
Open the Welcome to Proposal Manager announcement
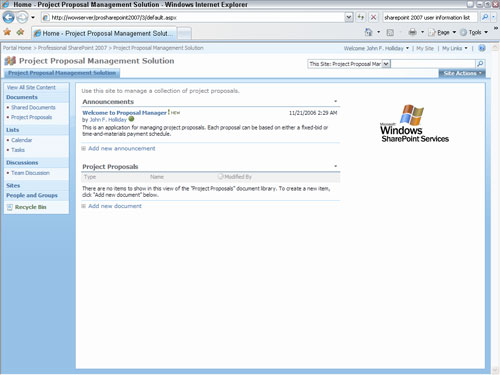[124, 113]
